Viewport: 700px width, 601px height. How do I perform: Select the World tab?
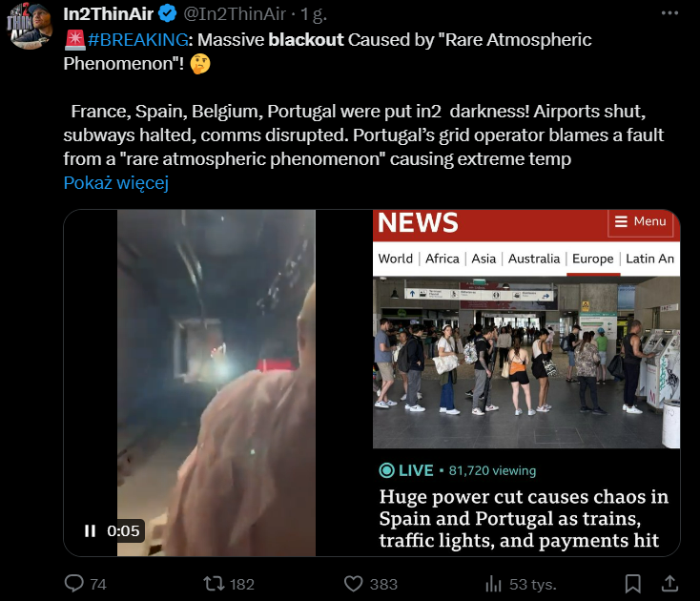pos(395,259)
